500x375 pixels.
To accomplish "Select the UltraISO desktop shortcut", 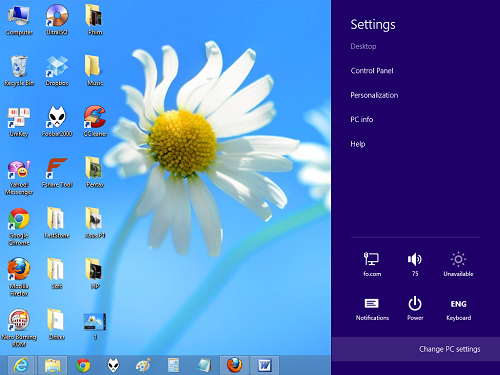I will click(57, 20).
